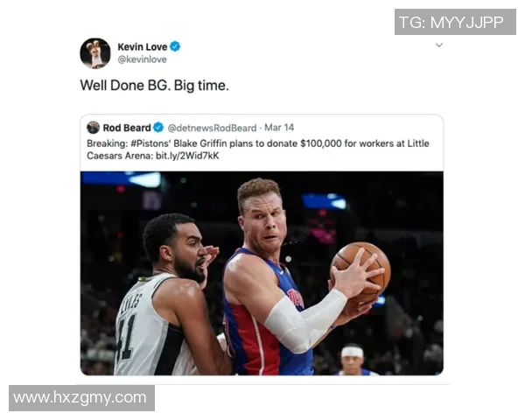Click the www.hxzgmy.com watermark
Viewport: 525px width, 420px height.
[81, 398]
